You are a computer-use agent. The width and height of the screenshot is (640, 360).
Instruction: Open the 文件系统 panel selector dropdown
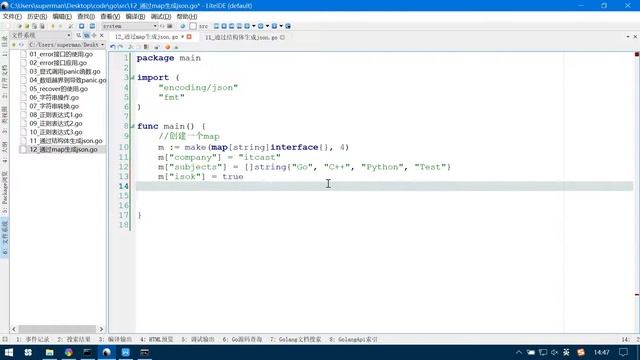[41, 36]
